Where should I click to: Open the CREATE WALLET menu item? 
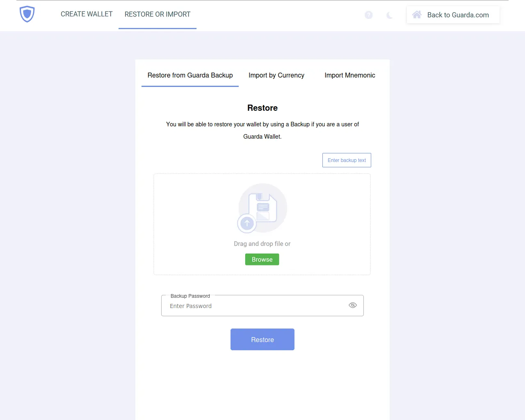pyautogui.click(x=87, y=14)
